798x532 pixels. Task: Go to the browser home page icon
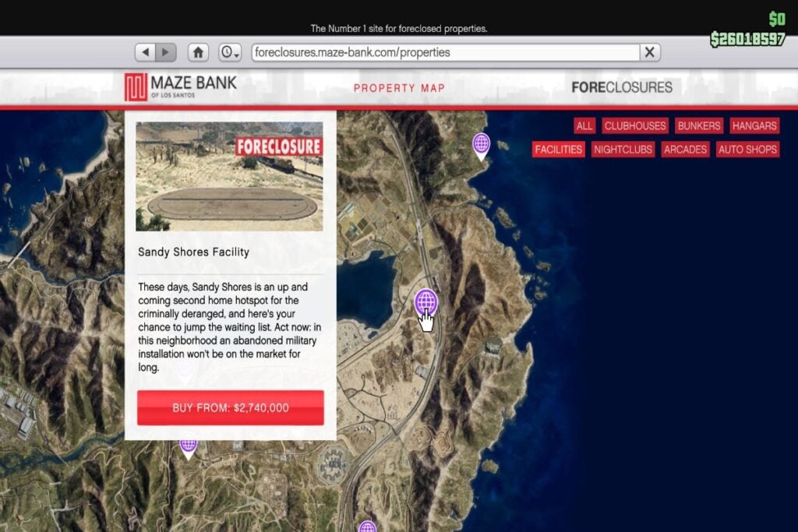[199, 52]
